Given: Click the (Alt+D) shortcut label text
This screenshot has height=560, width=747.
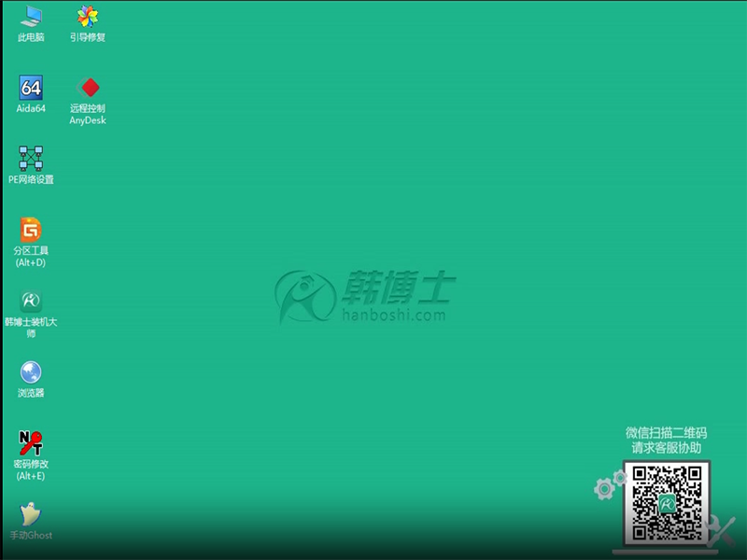Looking at the screenshot, I should click(x=31, y=263).
